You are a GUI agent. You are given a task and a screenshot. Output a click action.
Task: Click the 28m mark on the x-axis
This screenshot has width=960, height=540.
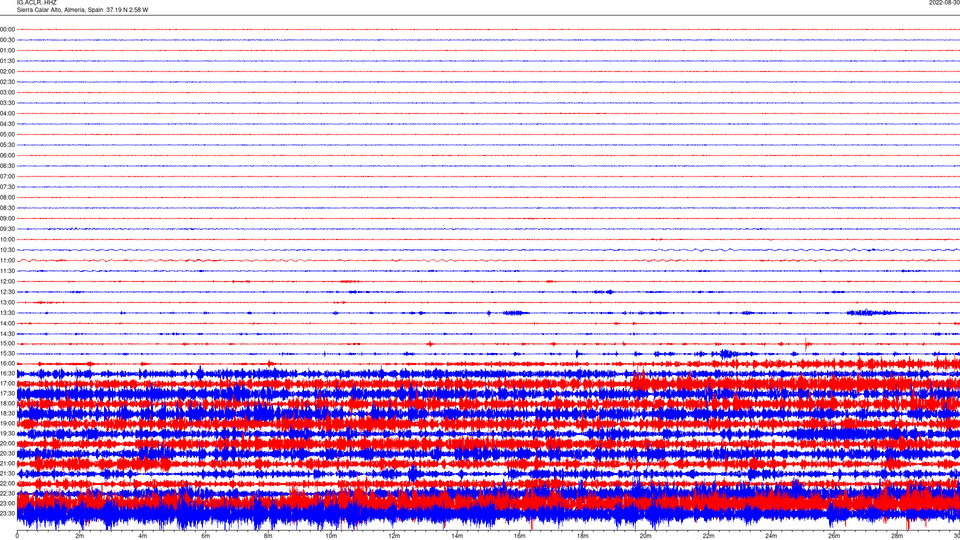[897, 536]
